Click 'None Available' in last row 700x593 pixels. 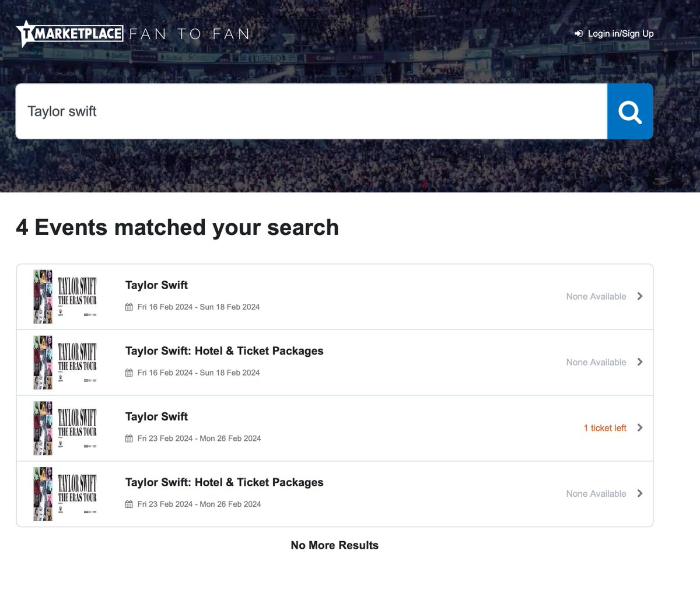[x=596, y=494]
